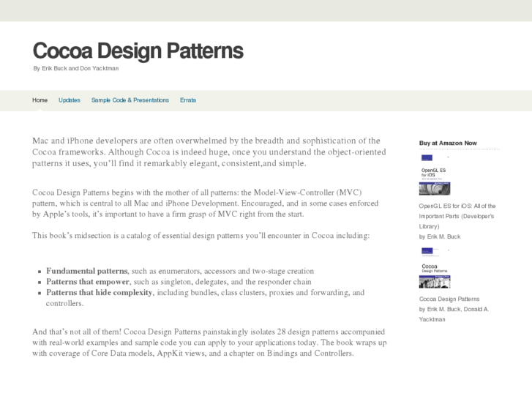Screen dimensions: 532x399
Task: Click the OpenGL ES for iOS book cover
Action: pyautogui.click(x=434, y=181)
